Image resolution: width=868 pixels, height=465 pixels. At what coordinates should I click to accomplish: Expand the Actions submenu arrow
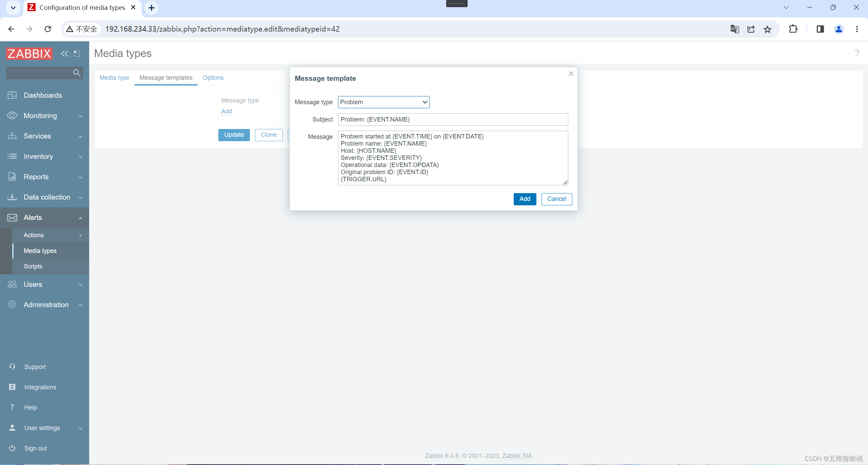click(x=80, y=235)
